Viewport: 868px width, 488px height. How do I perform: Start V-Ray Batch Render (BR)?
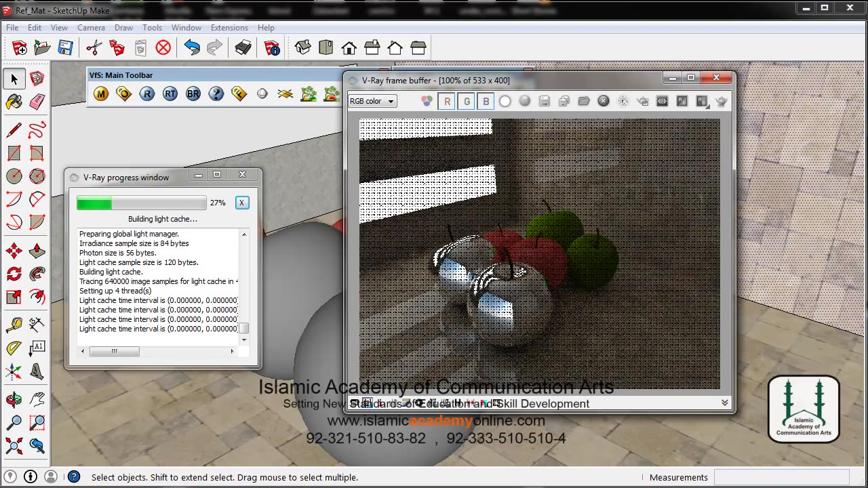[193, 94]
